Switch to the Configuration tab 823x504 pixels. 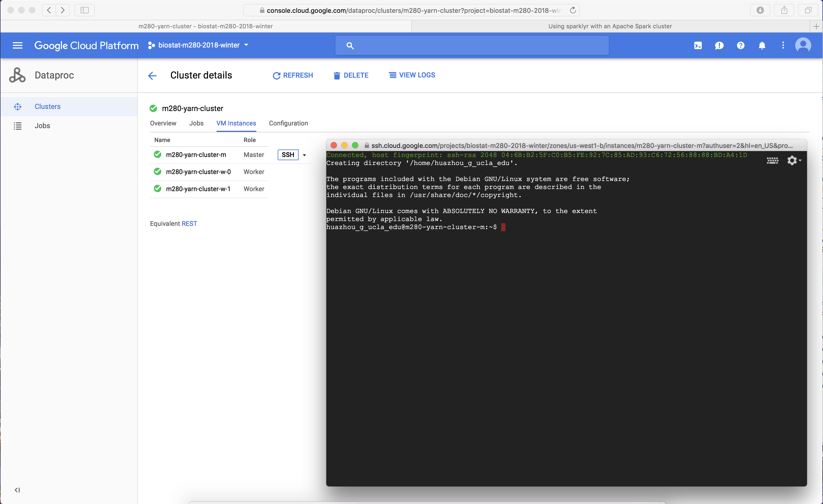(288, 123)
